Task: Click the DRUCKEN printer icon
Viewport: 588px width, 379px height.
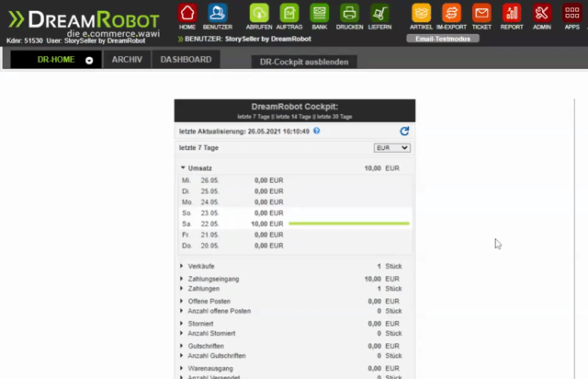Action: point(349,17)
